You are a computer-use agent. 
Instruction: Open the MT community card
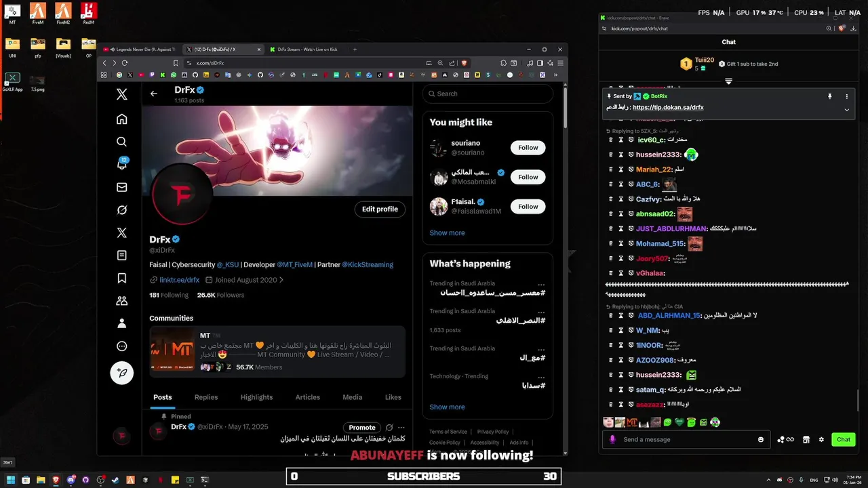tap(277, 351)
